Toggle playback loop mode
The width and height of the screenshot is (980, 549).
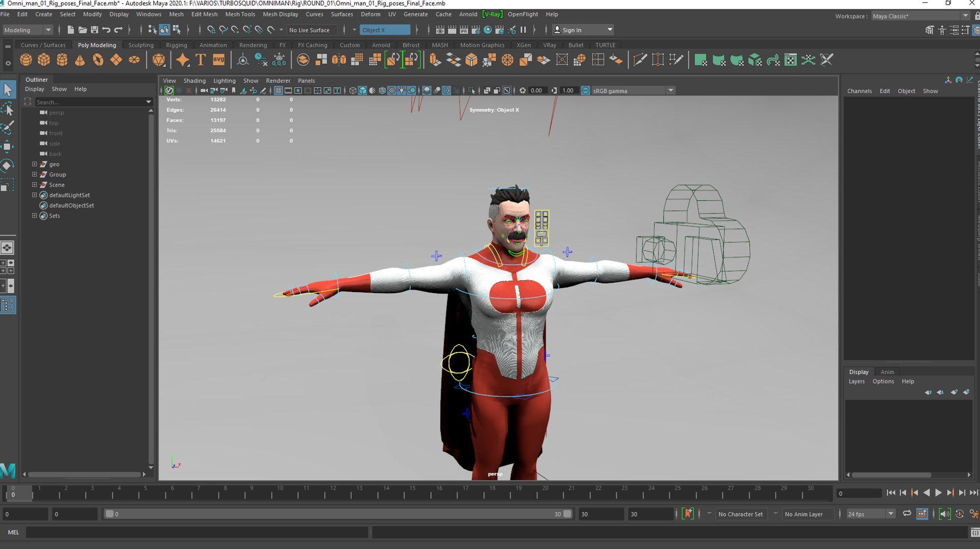(907, 514)
